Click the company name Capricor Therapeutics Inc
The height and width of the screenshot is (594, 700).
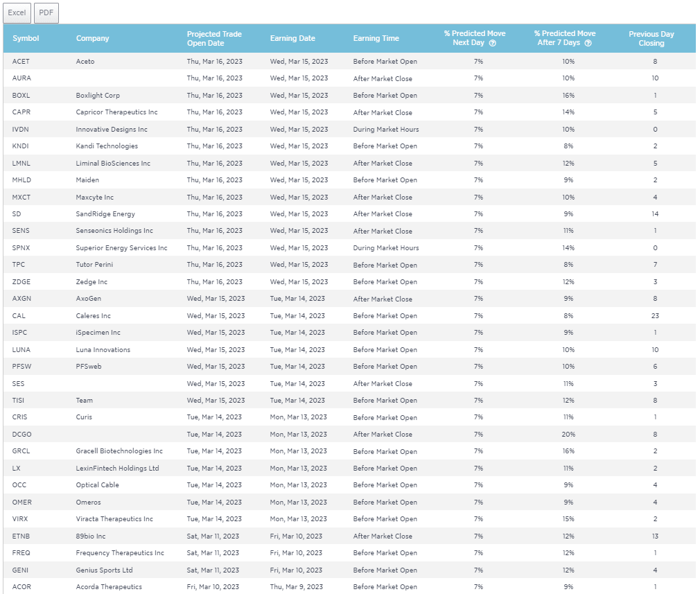[116, 112]
